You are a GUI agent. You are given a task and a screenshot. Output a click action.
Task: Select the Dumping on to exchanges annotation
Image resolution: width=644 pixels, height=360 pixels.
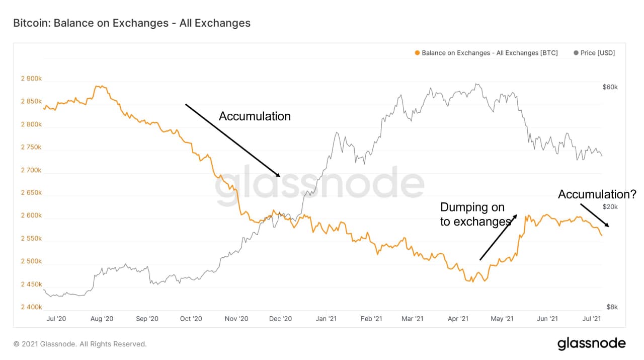pyautogui.click(x=475, y=214)
